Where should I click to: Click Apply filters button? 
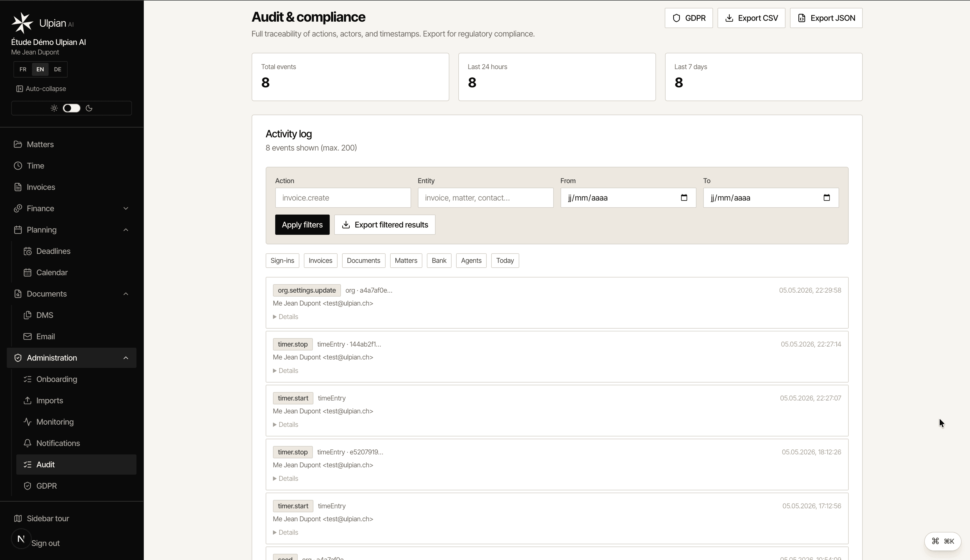pos(302,225)
